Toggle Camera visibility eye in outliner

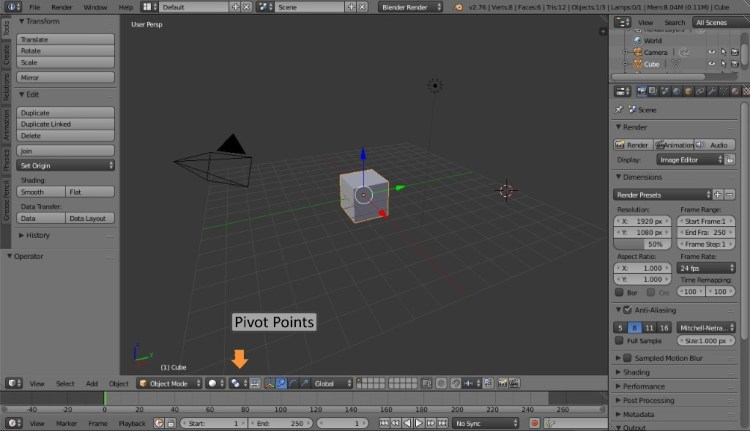712,52
